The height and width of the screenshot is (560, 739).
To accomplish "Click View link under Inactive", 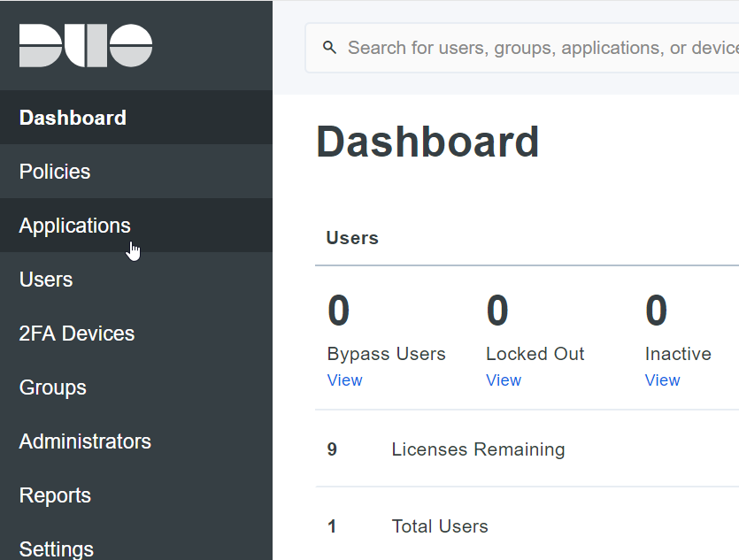I will (662, 380).
